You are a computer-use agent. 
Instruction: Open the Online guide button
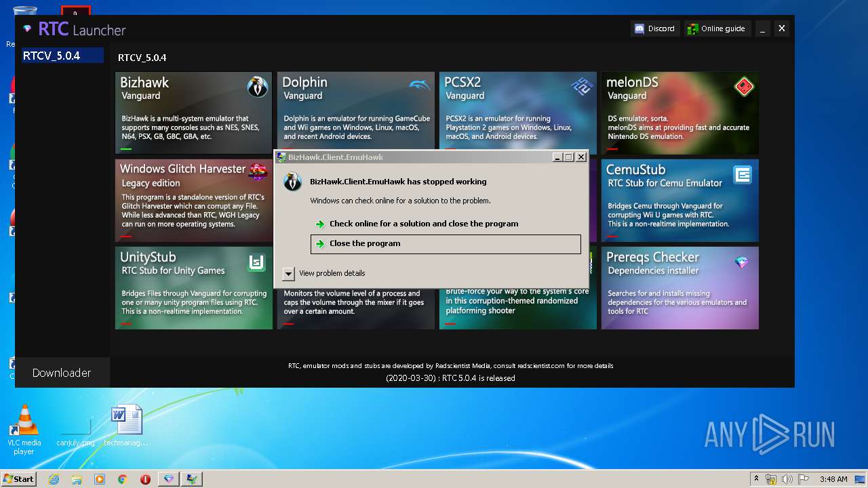click(x=717, y=28)
